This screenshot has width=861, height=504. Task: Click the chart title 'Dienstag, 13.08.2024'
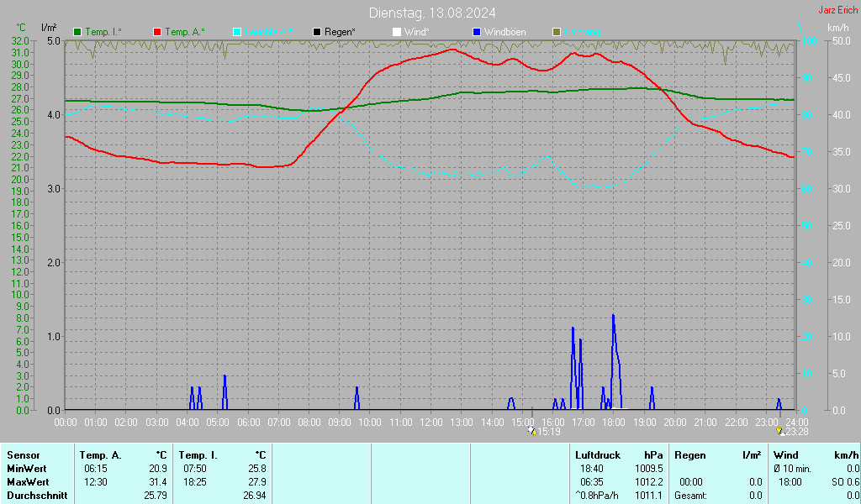coord(432,13)
